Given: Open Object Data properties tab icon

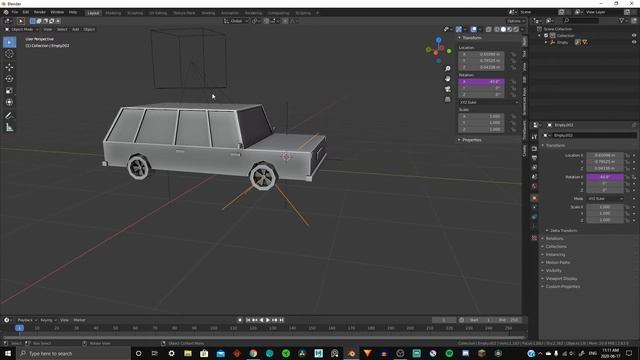Looking at the screenshot, I should [x=534, y=227].
